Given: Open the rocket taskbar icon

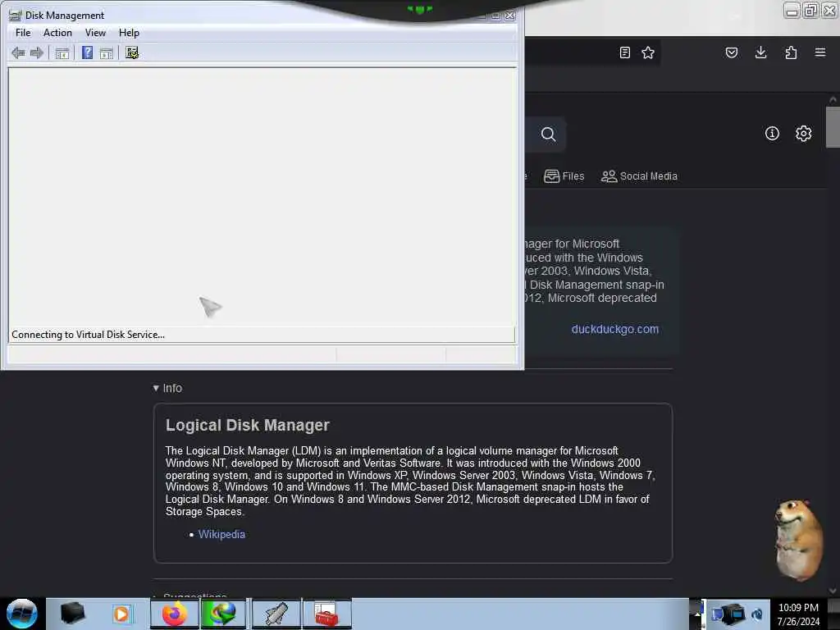Looking at the screenshot, I should click(276, 614).
